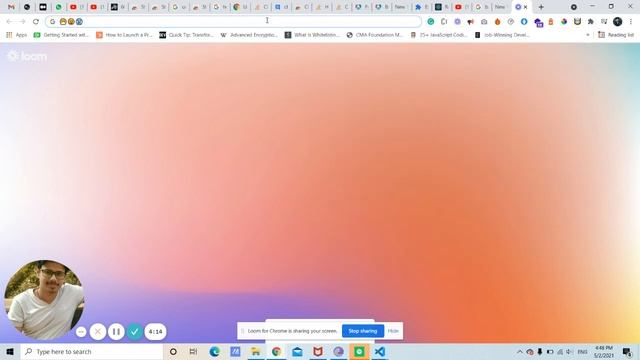Screen dimensions: 640x360
Task: Click the 4:14 recording timer
Action: coord(156,331)
